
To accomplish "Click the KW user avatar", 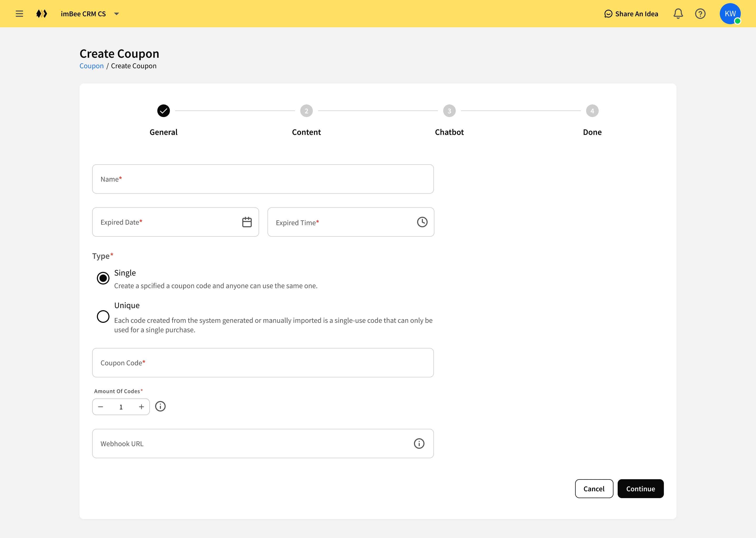I will tap(730, 14).
